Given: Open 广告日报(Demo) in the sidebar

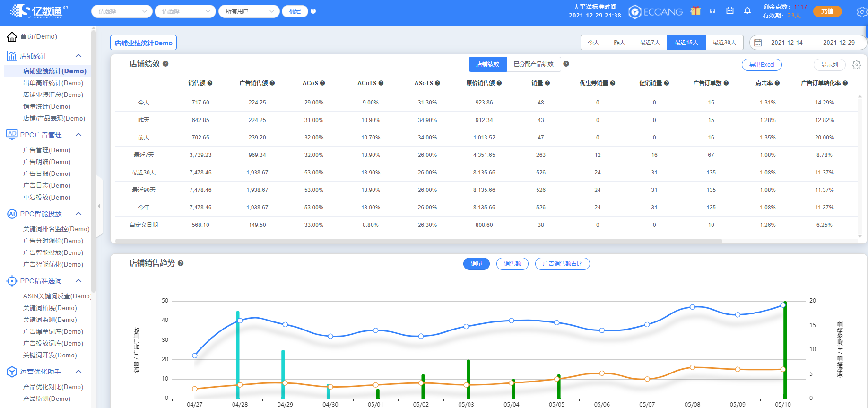Looking at the screenshot, I should coord(47,174).
